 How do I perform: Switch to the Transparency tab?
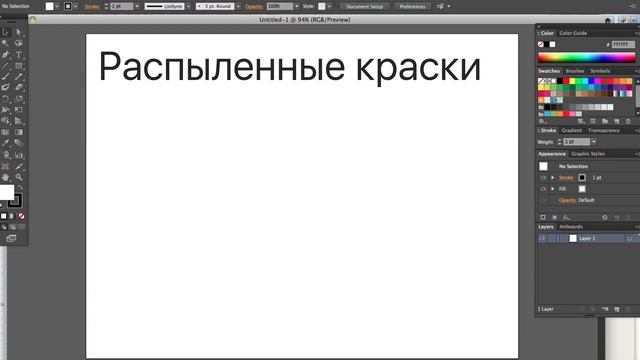coord(603,131)
